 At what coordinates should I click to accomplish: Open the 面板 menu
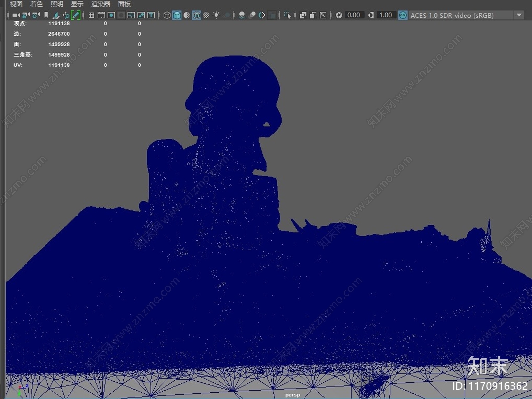(124, 4)
